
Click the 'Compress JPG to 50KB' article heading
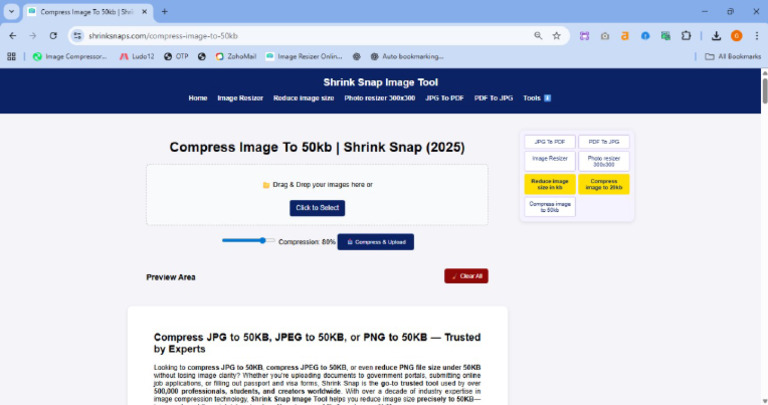coord(317,343)
